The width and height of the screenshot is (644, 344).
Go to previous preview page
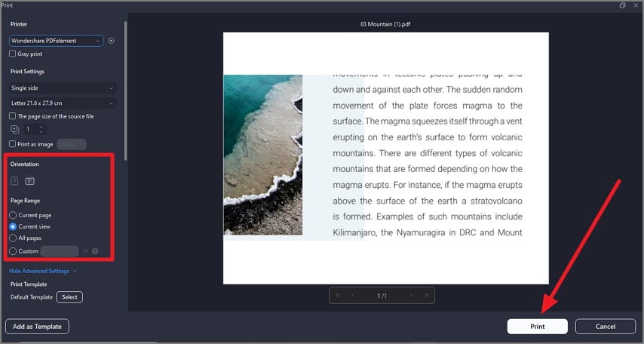tap(352, 296)
